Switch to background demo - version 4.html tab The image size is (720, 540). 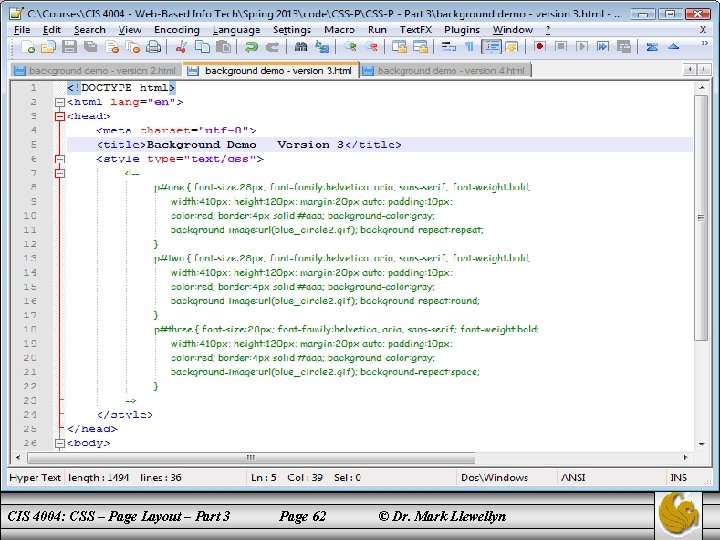[x=450, y=71]
